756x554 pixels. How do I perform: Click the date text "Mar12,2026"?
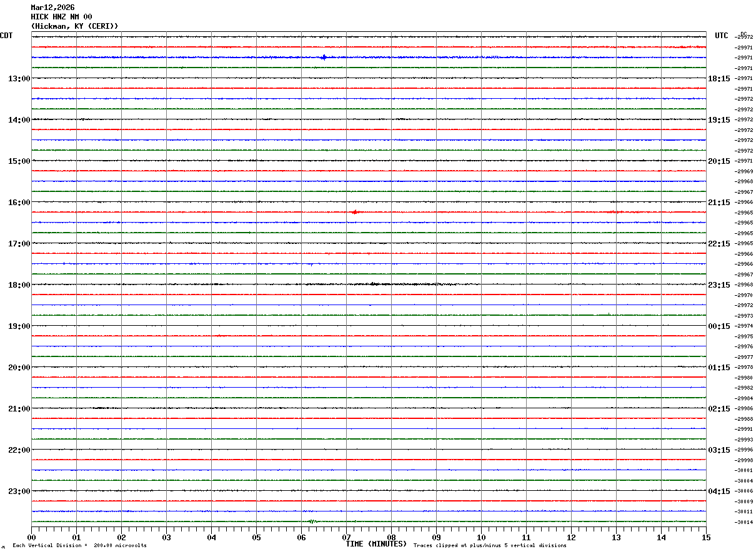coord(52,8)
